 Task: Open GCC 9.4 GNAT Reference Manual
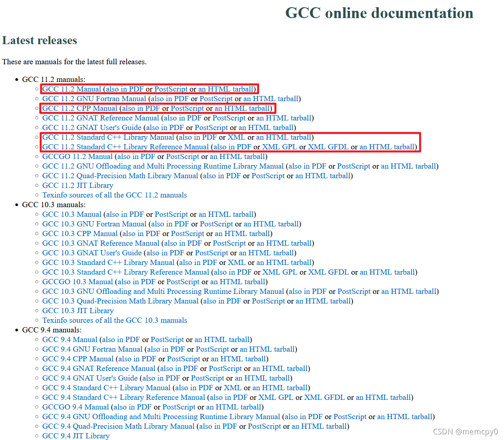(x=99, y=369)
